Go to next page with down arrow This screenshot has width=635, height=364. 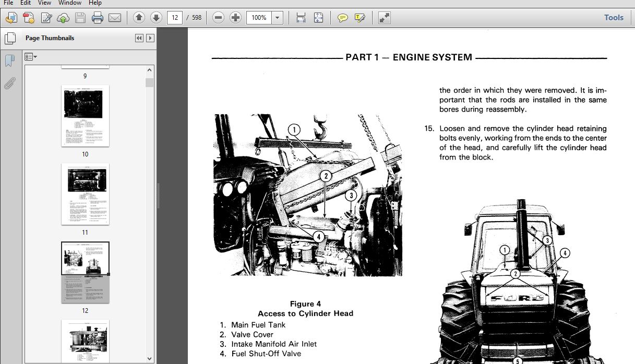click(x=156, y=18)
